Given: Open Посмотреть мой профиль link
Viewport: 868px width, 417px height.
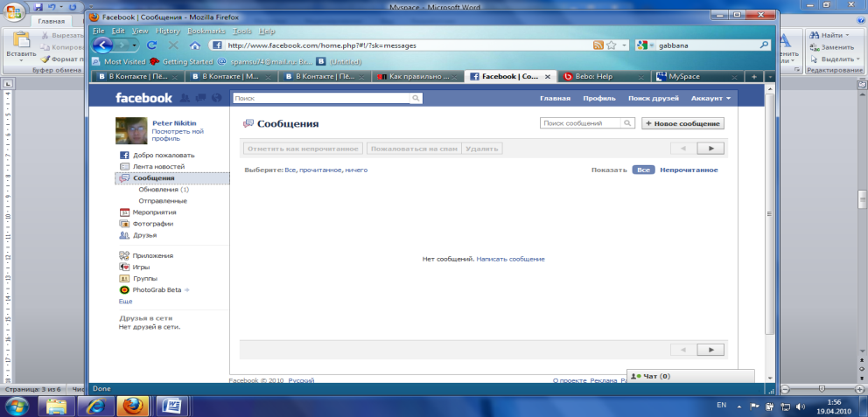Looking at the screenshot, I should [x=178, y=135].
